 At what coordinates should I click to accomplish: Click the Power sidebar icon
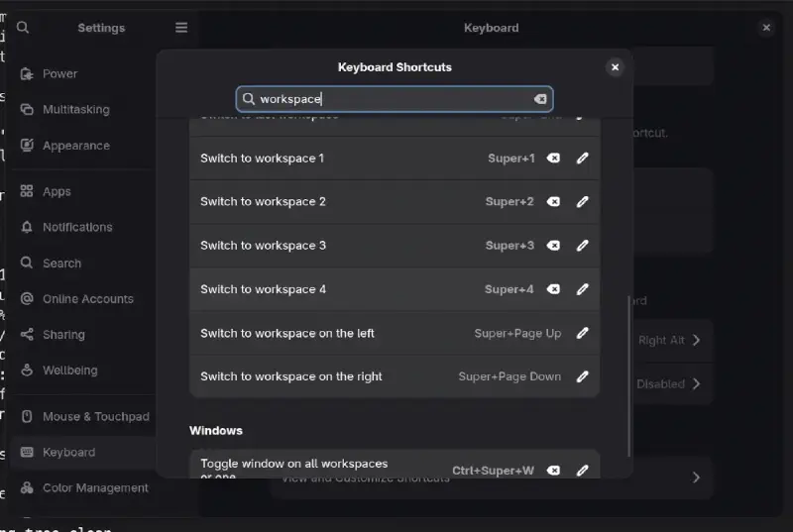coord(27,73)
